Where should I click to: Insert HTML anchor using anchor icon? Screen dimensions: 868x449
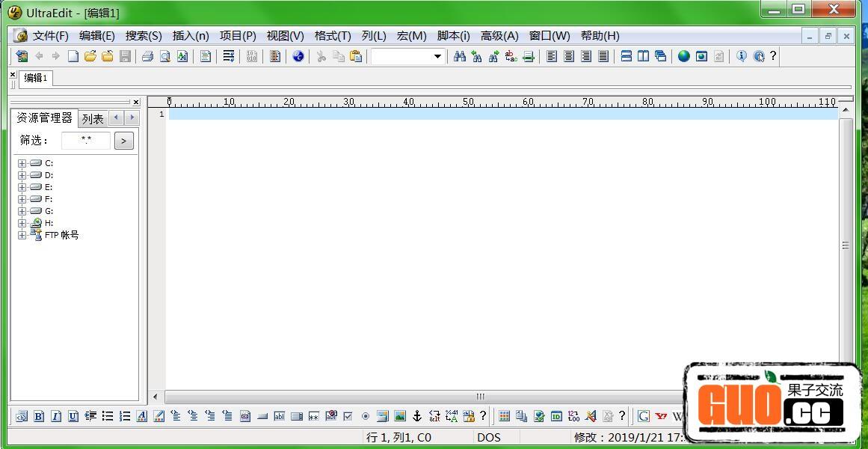coord(417,416)
